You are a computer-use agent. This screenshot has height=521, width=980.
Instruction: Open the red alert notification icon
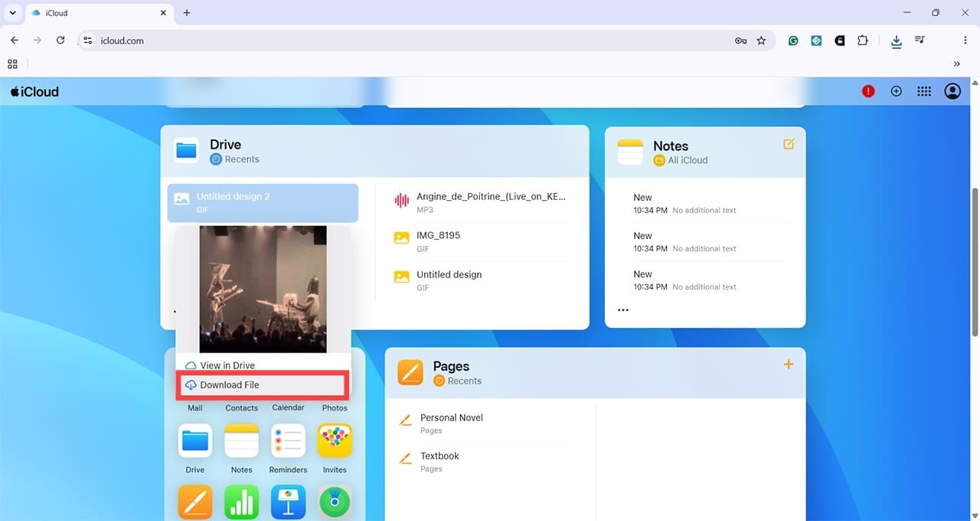coord(868,91)
